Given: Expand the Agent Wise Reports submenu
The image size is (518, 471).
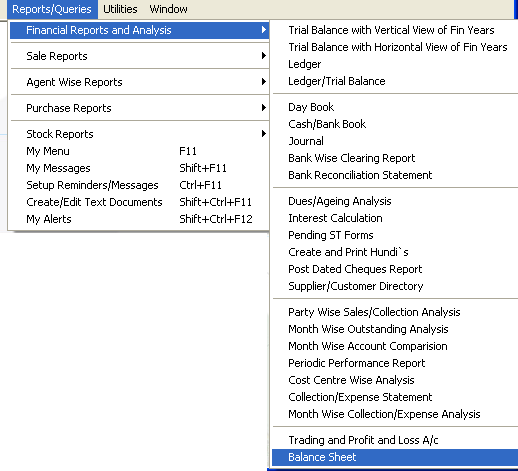Looking at the screenshot, I should pos(139,82).
